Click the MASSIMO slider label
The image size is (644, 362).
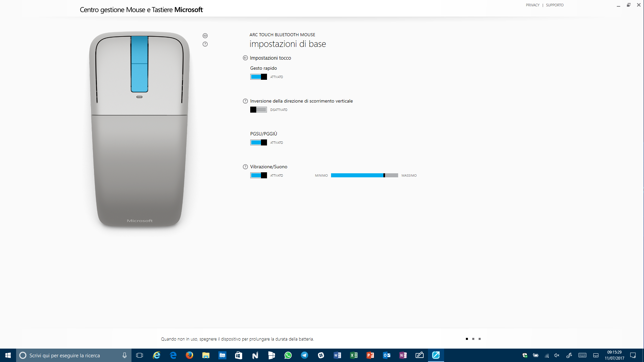409,176
